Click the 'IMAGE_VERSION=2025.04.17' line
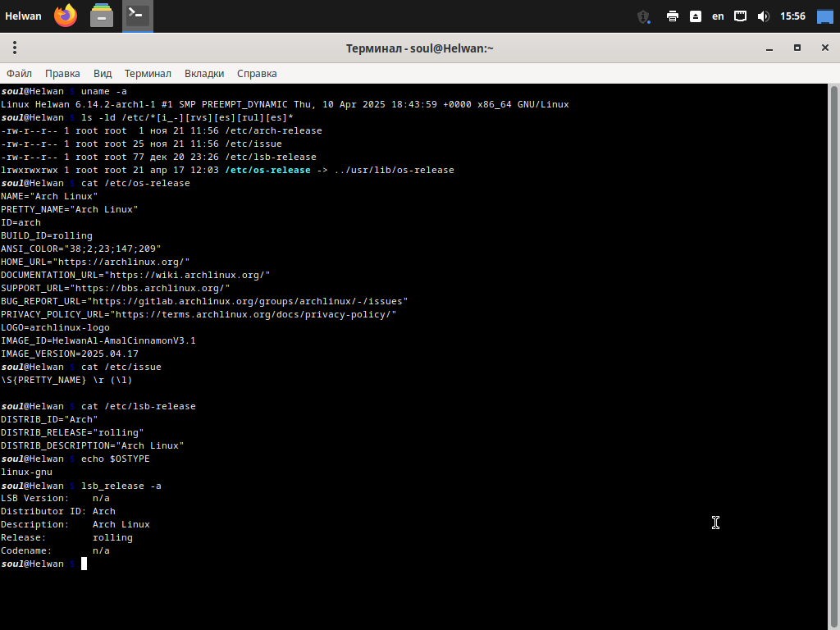The height and width of the screenshot is (630, 840). click(70, 354)
